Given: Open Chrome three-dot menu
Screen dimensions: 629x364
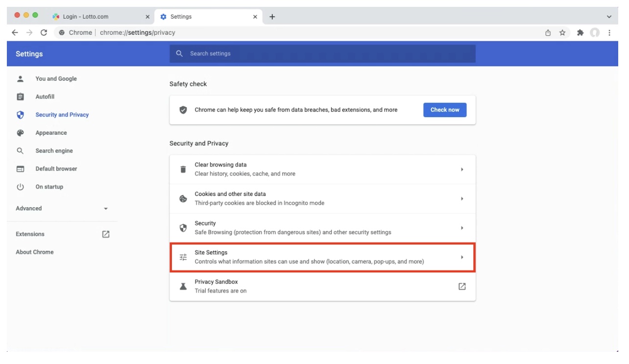Looking at the screenshot, I should (x=609, y=33).
